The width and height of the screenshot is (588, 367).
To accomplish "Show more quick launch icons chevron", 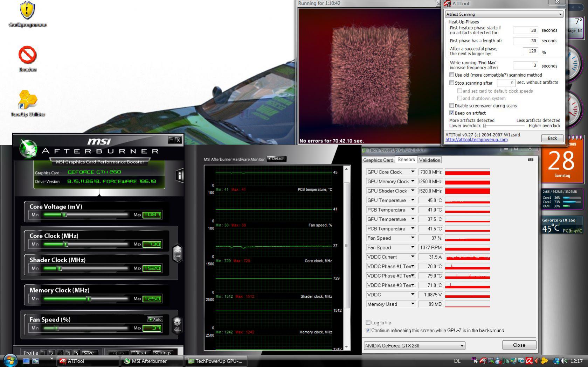I will click(51, 358).
